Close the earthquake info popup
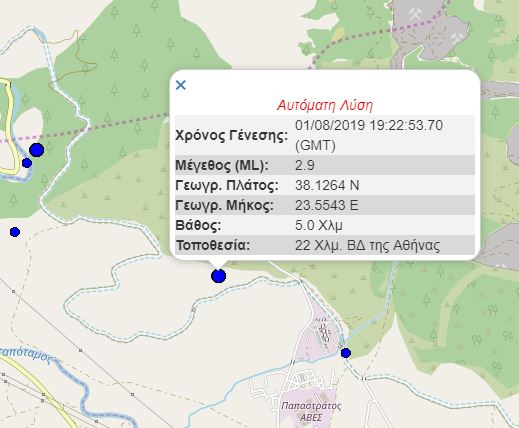Image resolution: width=519 pixels, height=428 pixels. (x=181, y=85)
